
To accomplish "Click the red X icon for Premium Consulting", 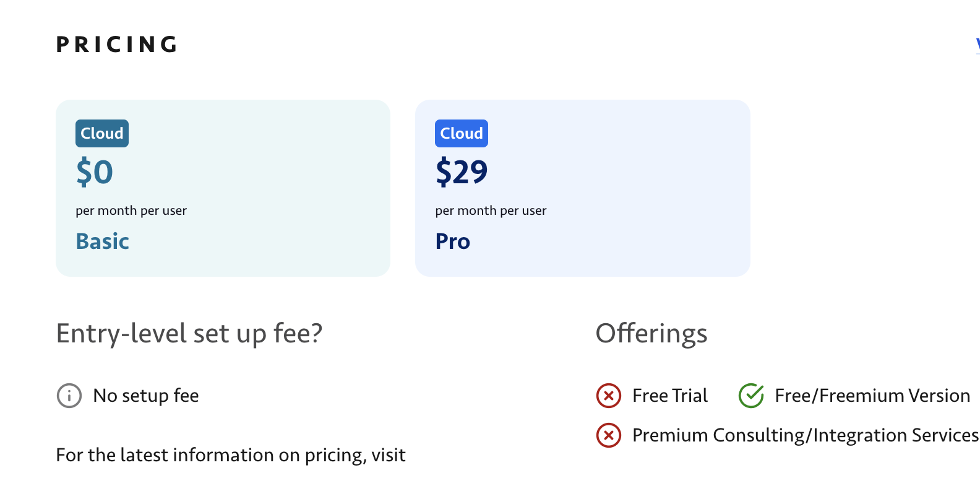I will click(609, 435).
